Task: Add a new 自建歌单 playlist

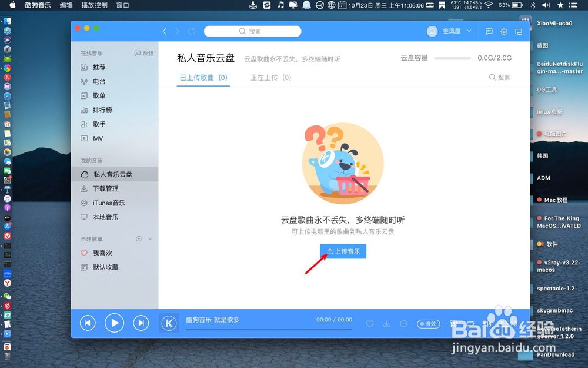Action: pyautogui.click(x=139, y=239)
